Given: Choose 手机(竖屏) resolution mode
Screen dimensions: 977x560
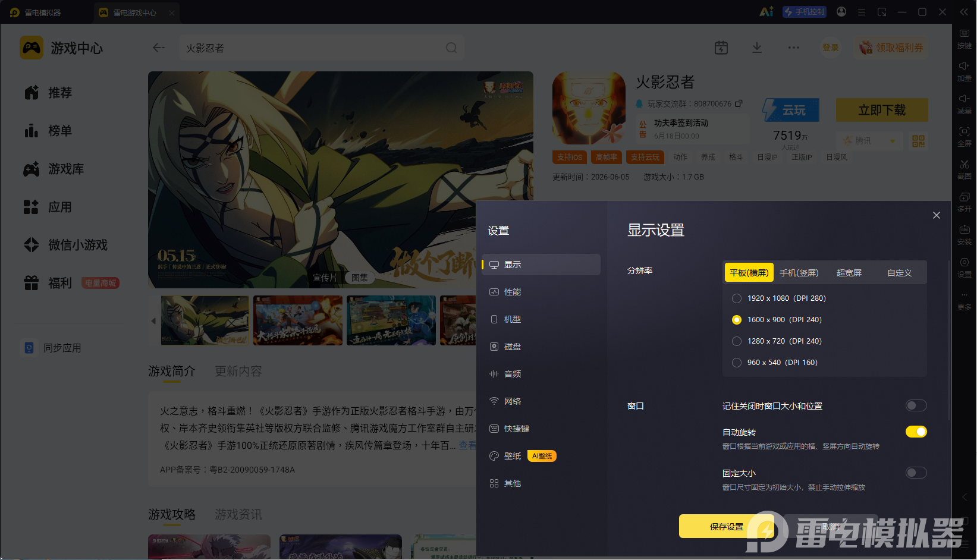Looking at the screenshot, I should 799,273.
